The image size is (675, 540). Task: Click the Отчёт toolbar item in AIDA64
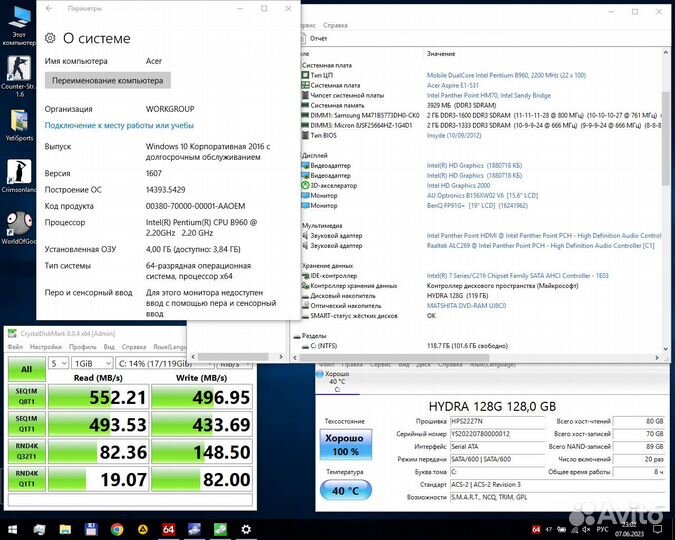(x=314, y=38)
